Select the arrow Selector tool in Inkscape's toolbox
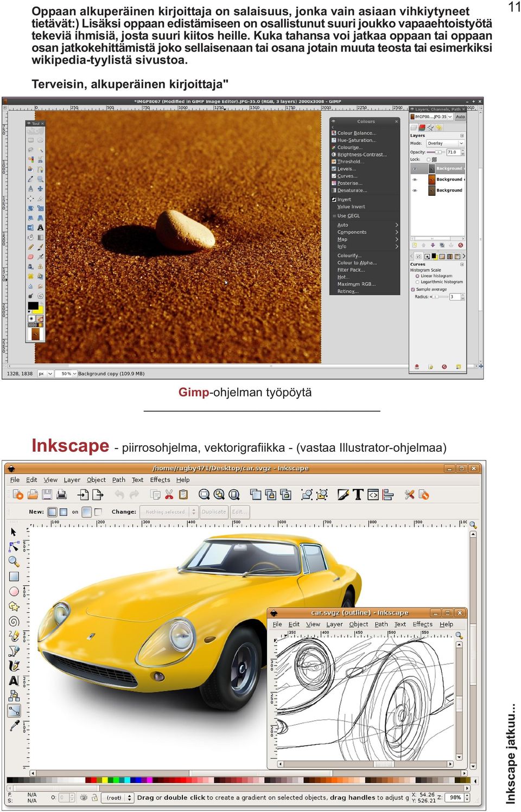Image resolution: width=521 pixels, height=812 pixels. coord(14,532)
